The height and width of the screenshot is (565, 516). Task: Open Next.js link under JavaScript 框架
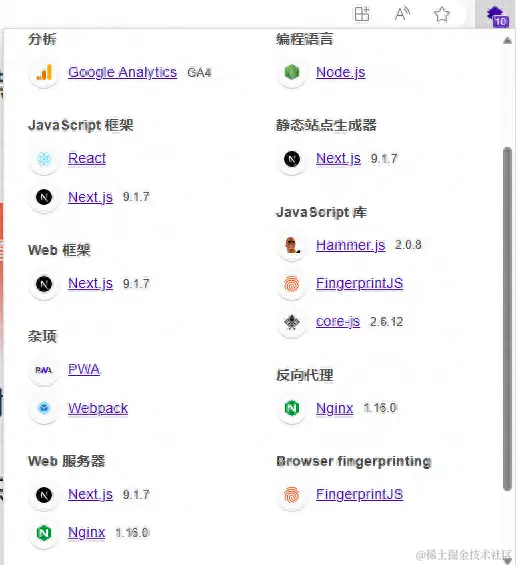pyautogui.click(x=90, y=197)
